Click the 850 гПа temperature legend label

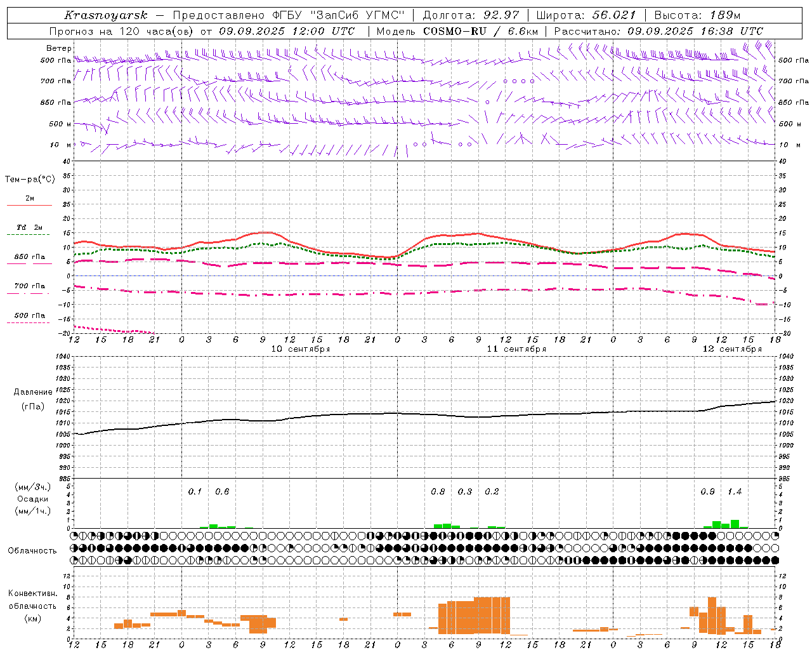coord(30,257)
